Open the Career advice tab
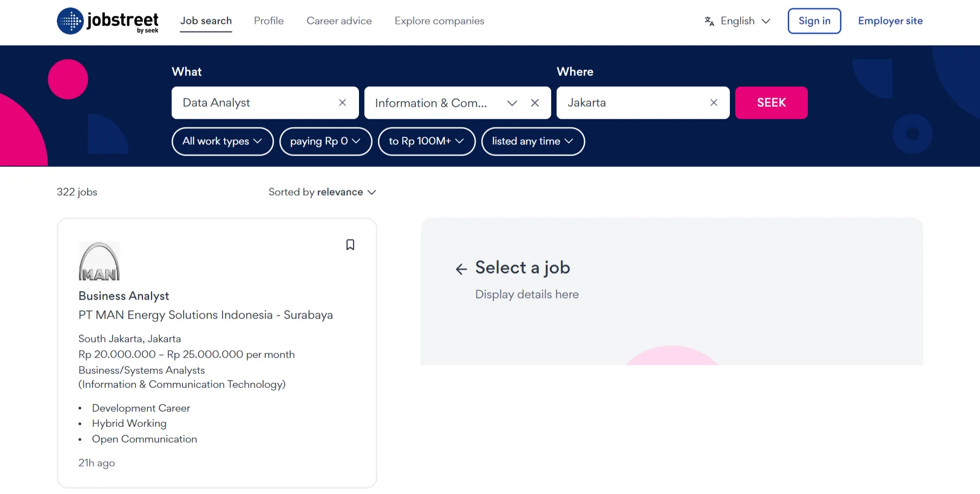This screenshot has width=980, height=494. click(339, 21)
